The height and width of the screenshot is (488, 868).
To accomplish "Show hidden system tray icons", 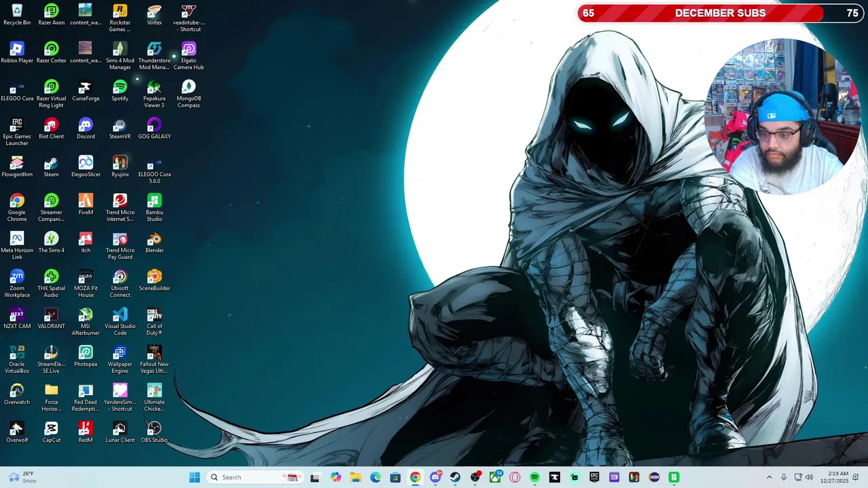I will 769,477.
